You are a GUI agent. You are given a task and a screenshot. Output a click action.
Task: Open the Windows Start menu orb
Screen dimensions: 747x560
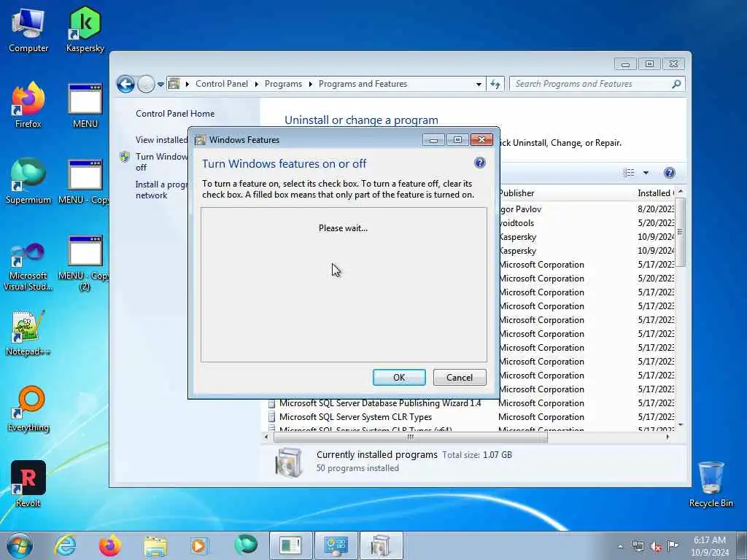pyautogui.click(x=20, y=545)
